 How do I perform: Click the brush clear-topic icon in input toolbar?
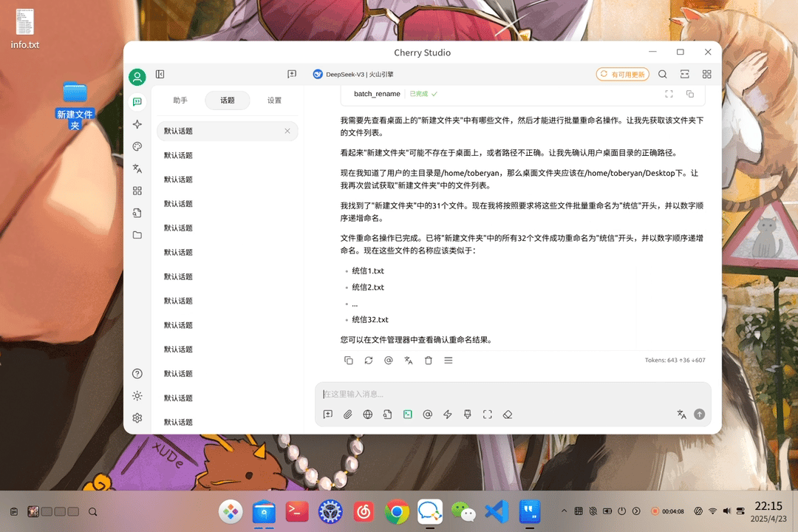click(467, 415)
